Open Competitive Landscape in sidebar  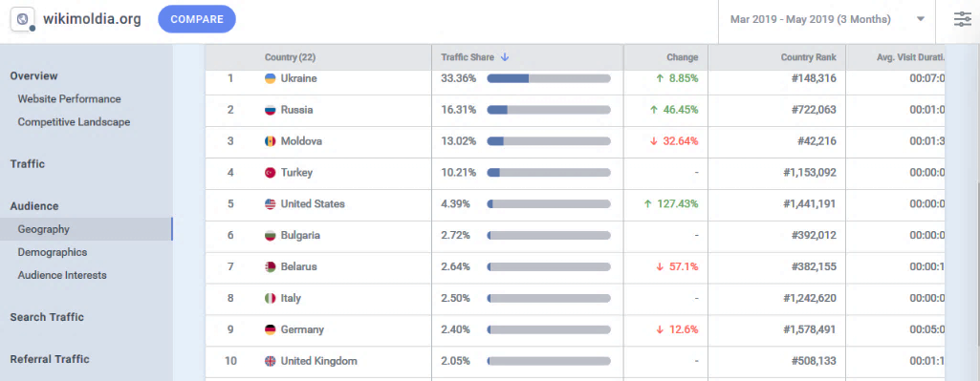coord(74,122)
